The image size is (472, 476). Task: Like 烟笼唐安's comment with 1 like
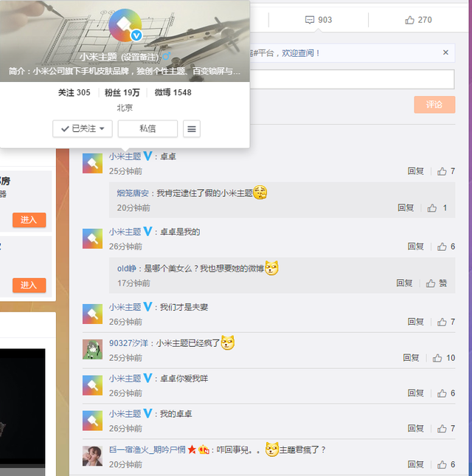point(437,208)
